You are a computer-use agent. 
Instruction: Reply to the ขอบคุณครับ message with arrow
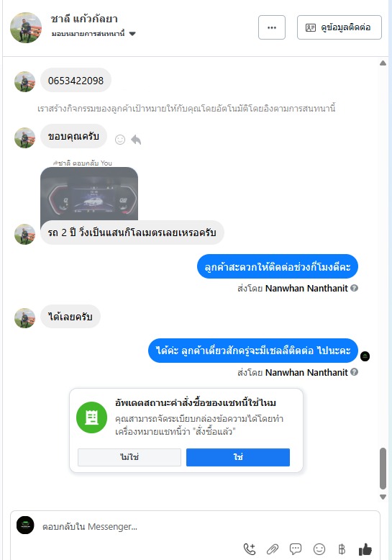tap(136, 140)
